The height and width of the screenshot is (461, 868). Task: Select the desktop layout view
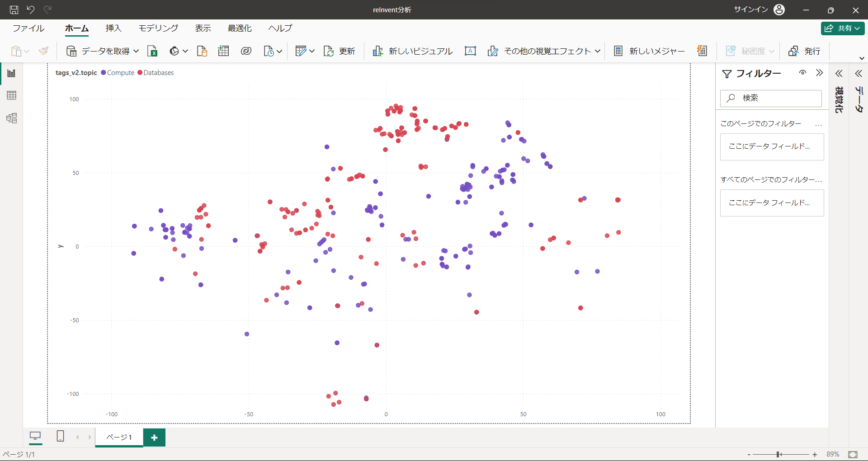tap(35, 436)
